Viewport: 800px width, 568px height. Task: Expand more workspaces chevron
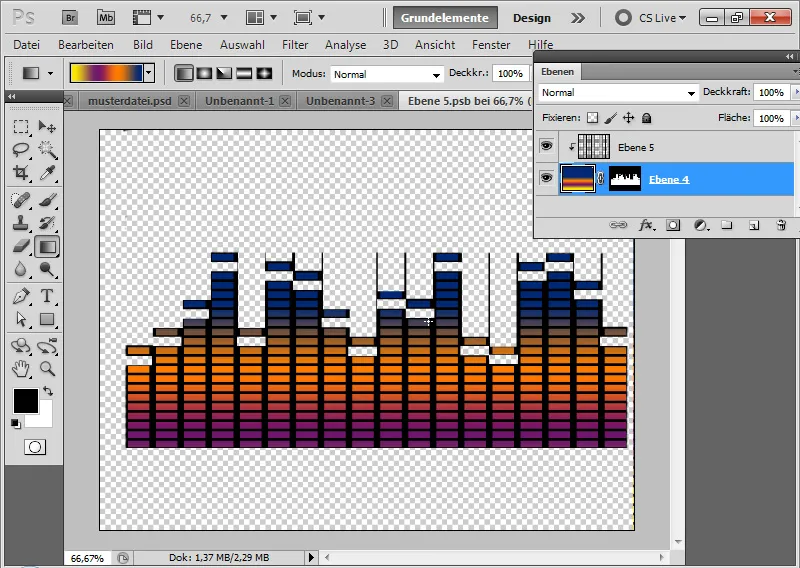tap(578, 18)
